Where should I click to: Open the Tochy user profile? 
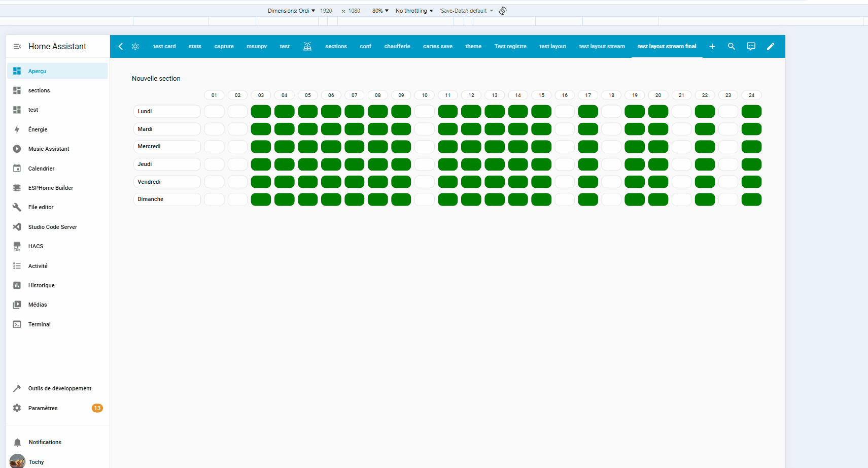58,462
